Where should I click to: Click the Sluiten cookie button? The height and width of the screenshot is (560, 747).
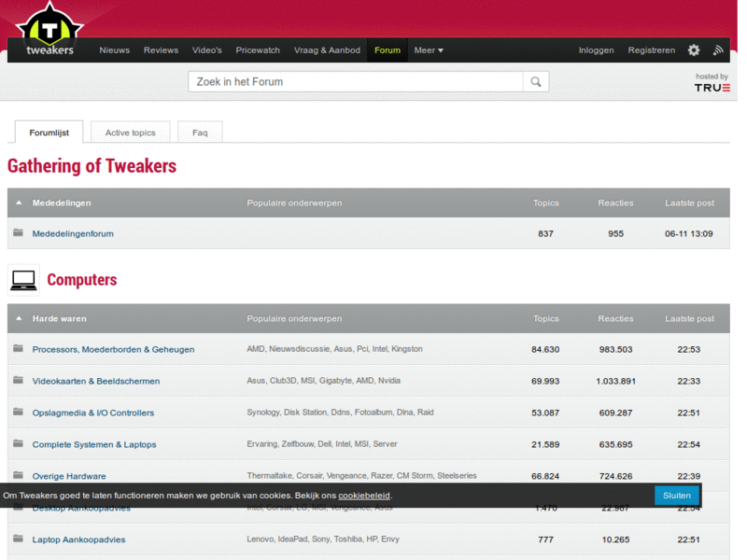(677, 496)
